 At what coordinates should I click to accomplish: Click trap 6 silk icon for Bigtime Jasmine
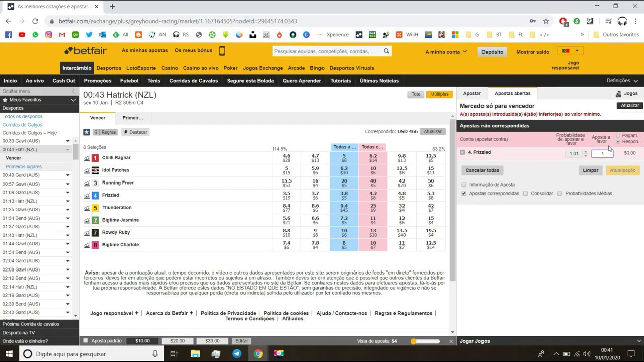95,220
